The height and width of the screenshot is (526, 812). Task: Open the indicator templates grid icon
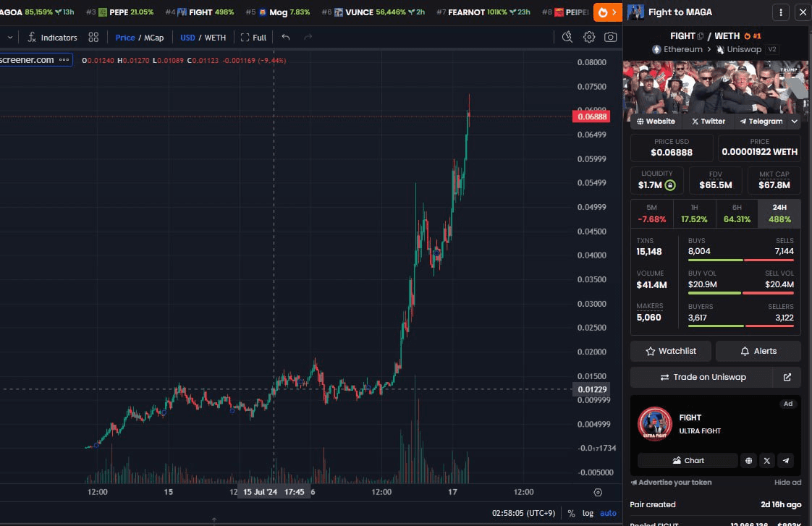pos(93,38)
